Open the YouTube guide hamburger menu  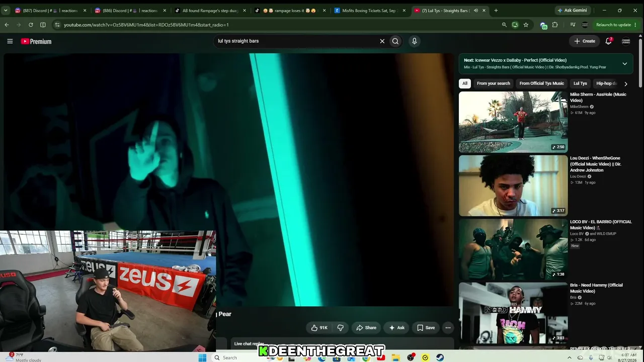tap(10, 41)
